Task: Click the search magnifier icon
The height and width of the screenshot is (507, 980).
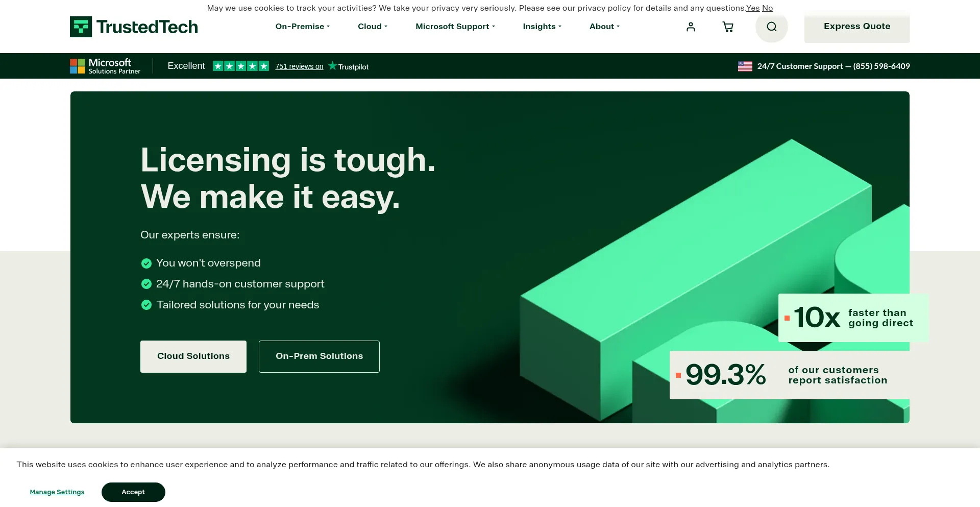Action: (x=771, y=27)
